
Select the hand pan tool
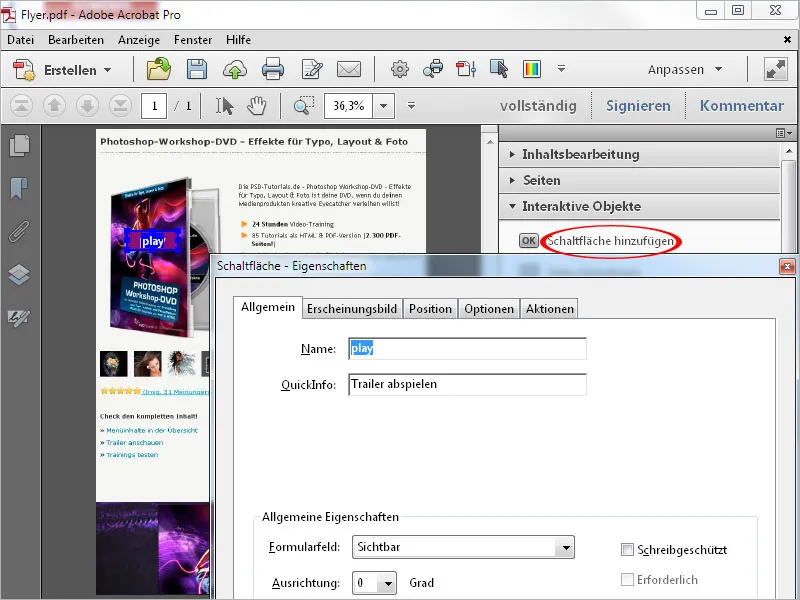tap(257, 106)
